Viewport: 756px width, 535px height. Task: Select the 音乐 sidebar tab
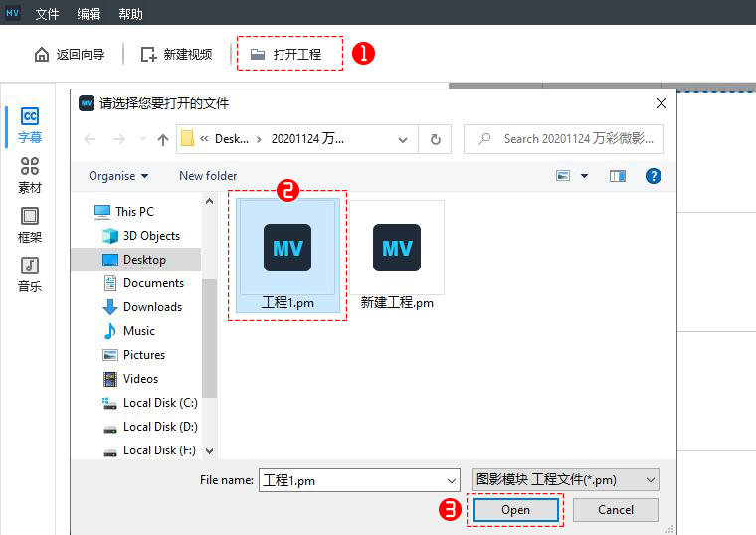tap(30, 274)
